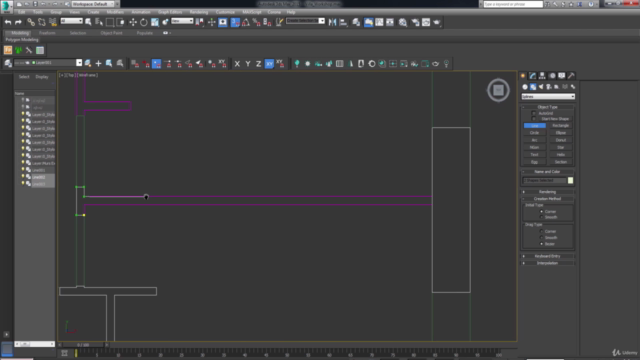
Task: Switch to the Object Paint ribbon tab
Action: tap(111, 33)
